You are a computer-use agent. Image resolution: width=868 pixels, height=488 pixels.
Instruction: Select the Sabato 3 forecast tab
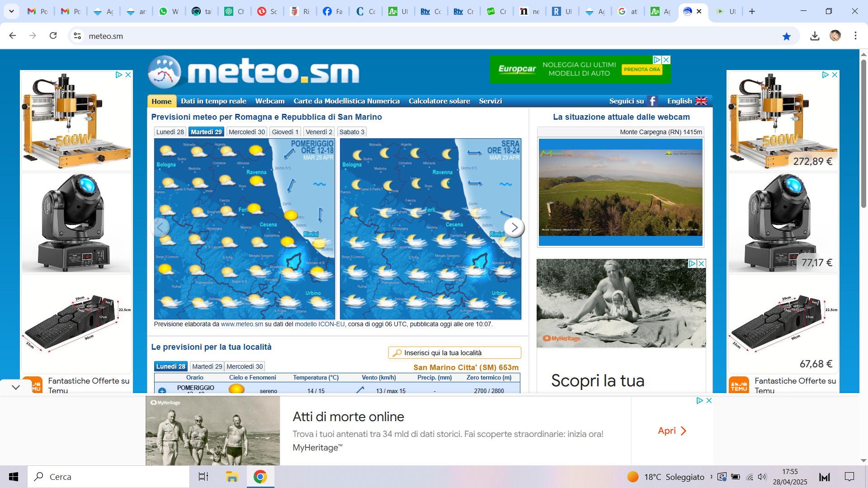[x=352, y=132]
